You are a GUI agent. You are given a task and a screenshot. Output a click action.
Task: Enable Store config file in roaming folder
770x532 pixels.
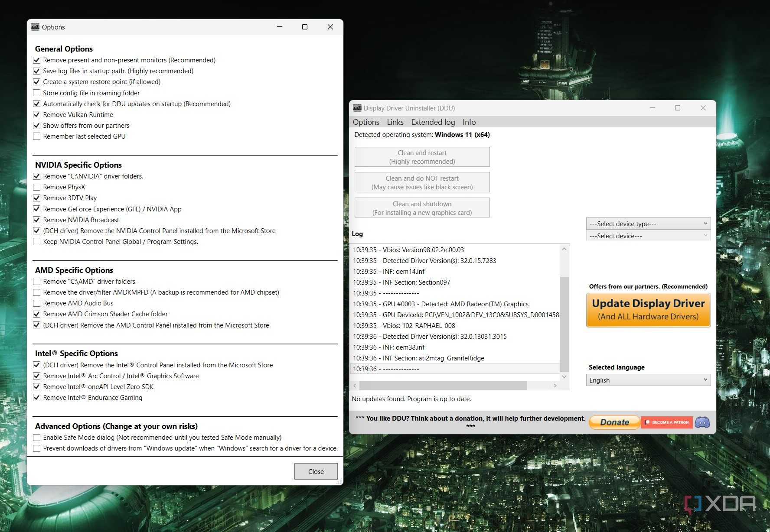click(x=37, y=93)
